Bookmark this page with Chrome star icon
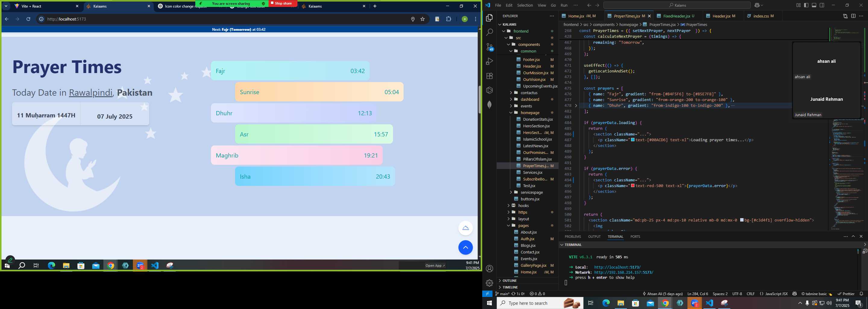Viewport: 868px width, 309px height. [x=423, y=19]
